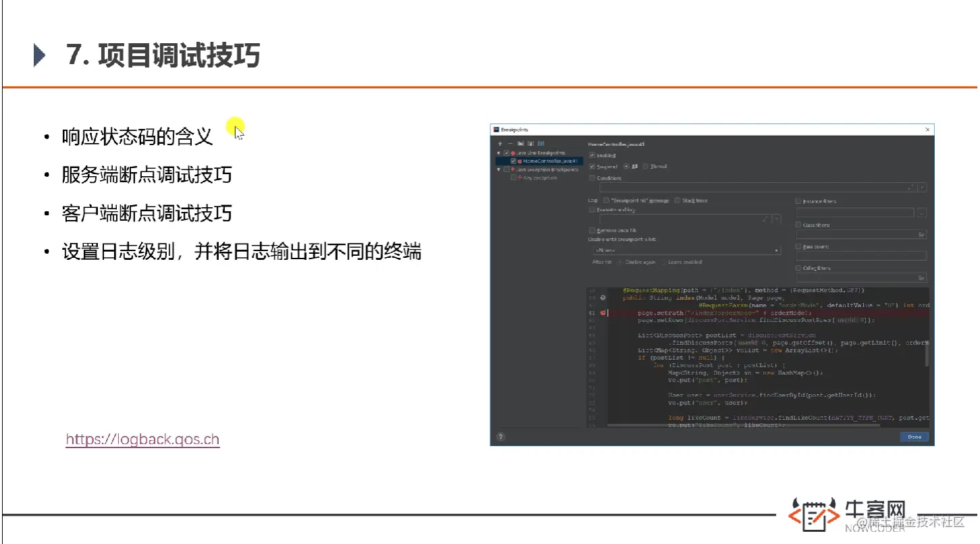The image size is (980, 544).
Task: Toggle the Any exception checkbox
Action: (513, 178)
